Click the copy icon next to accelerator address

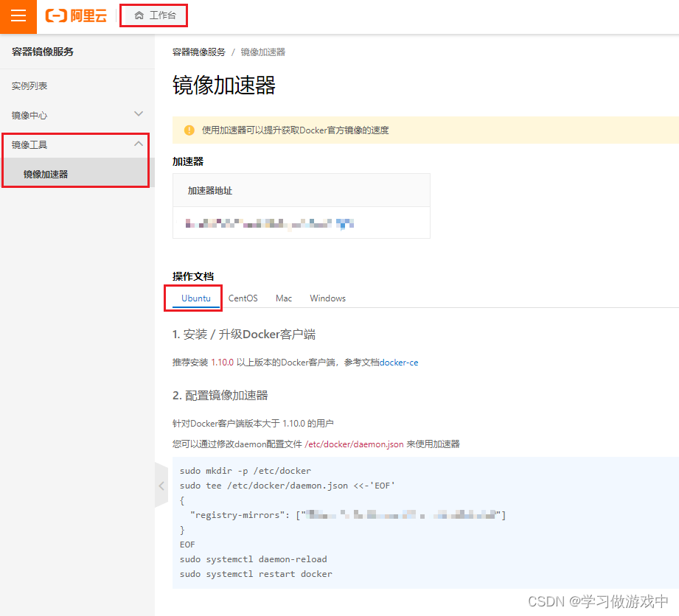tap(345, 224)
